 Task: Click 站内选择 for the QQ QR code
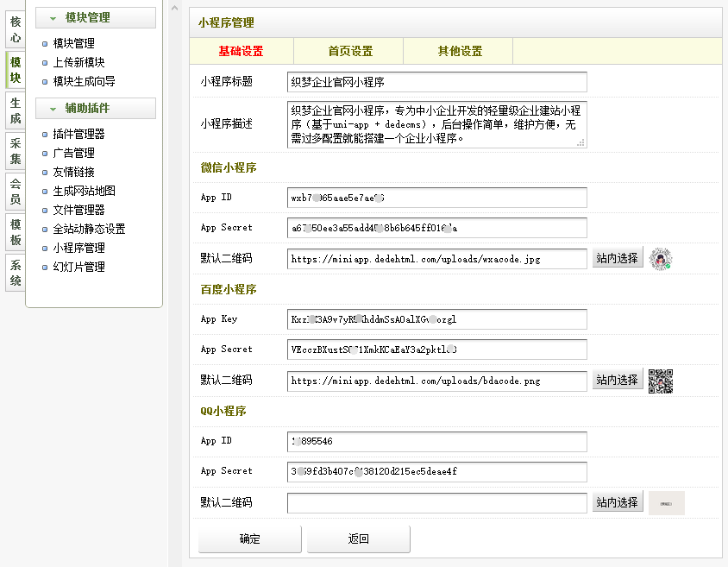[618, 502]
